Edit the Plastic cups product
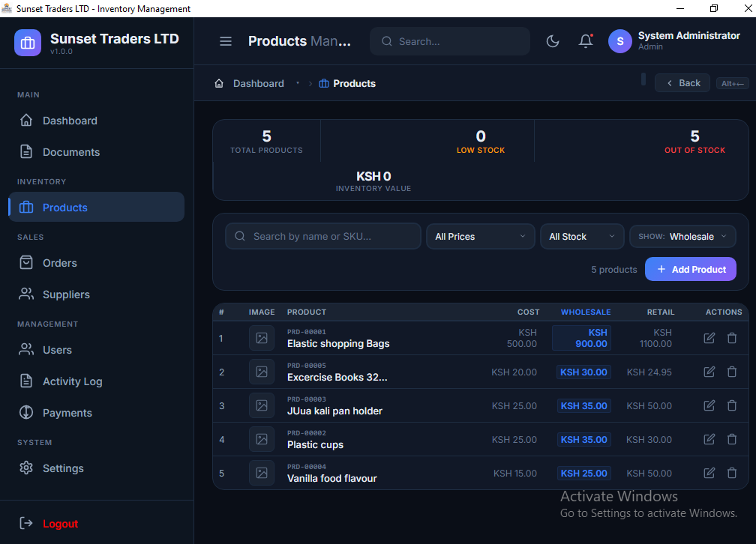 [709, 439]
